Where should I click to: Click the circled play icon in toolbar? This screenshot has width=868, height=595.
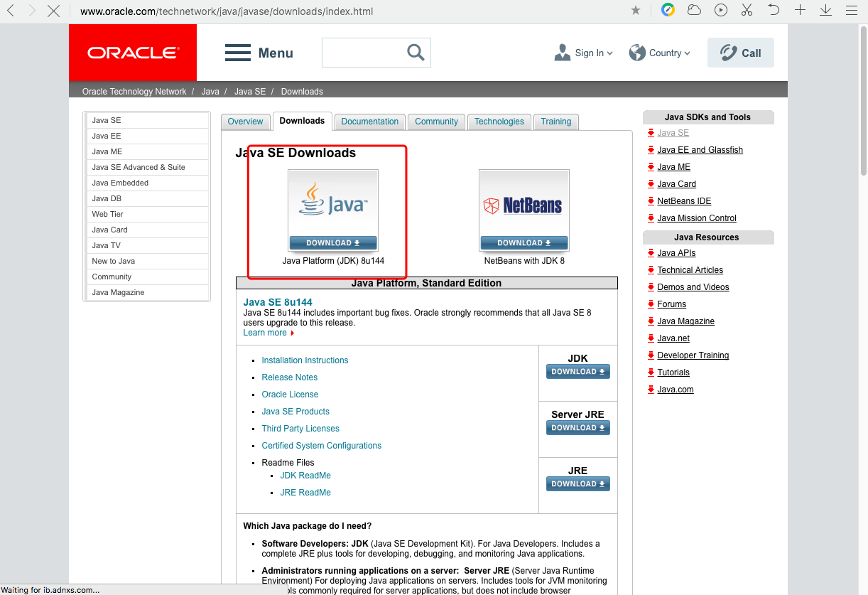[x=721, y=10]
